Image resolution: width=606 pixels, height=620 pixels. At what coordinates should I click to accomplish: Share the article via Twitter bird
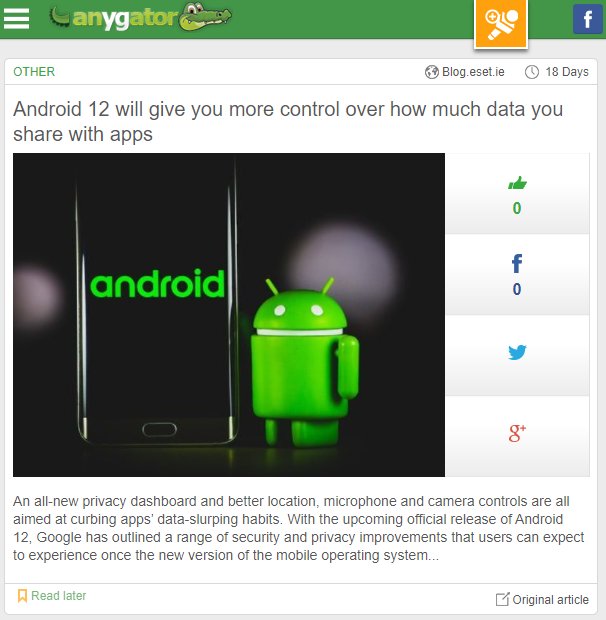point(517,352)
